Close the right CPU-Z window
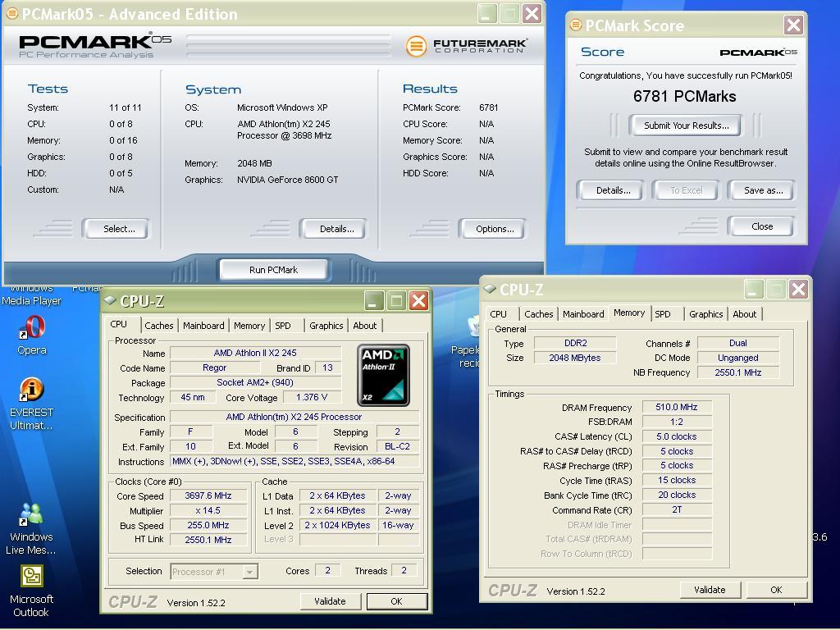The height and width of the screenshot is (630, 840). pyautogui.click(x=797, y=290)
